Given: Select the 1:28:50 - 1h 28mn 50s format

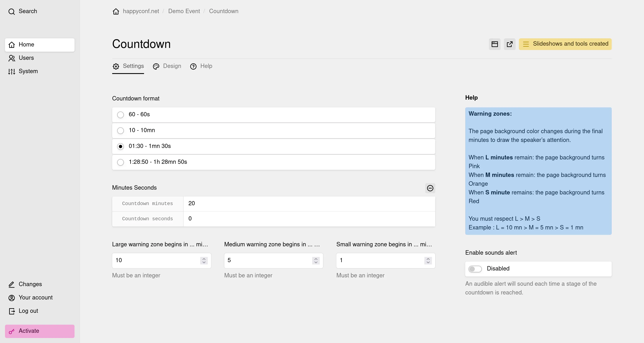Looking at the screenshot, I should click(274, 162).
